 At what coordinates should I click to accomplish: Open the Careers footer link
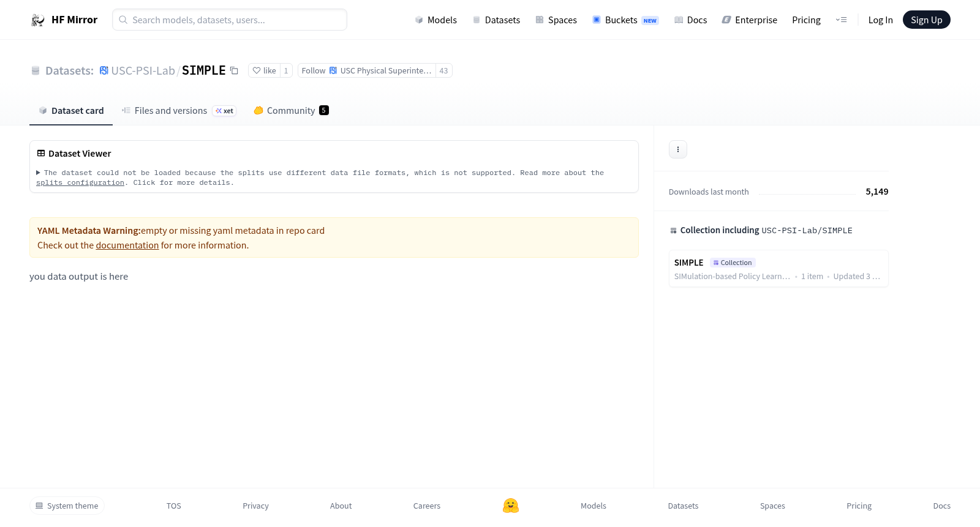(427, 506)
